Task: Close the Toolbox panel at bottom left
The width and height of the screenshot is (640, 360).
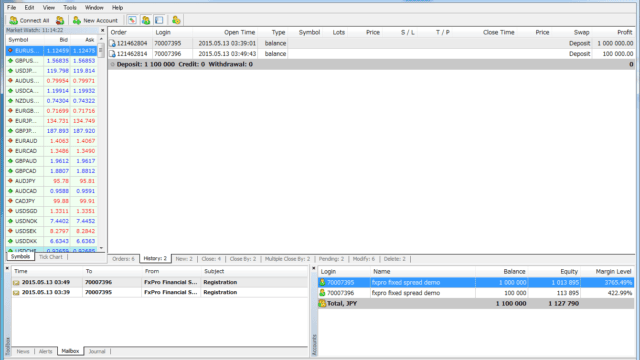Action: 7,268
